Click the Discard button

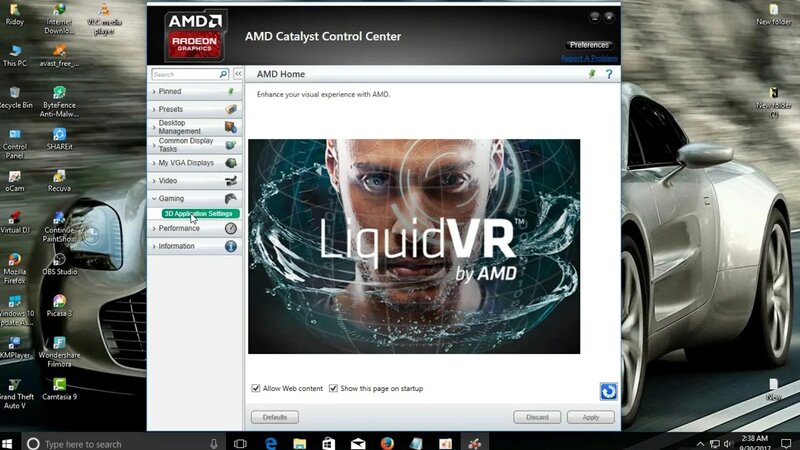click(537, 417)
